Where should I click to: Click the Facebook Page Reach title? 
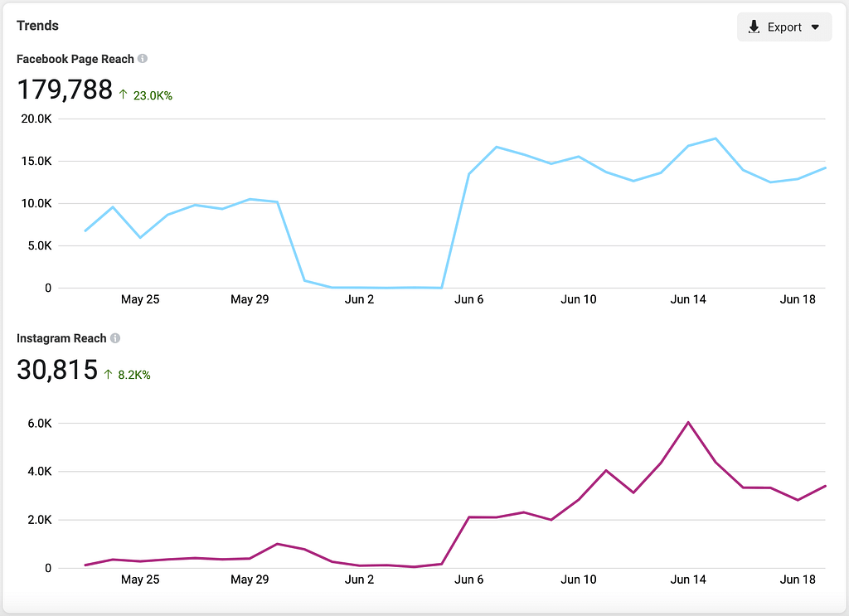pyautogui.click(x=75, y=59)
